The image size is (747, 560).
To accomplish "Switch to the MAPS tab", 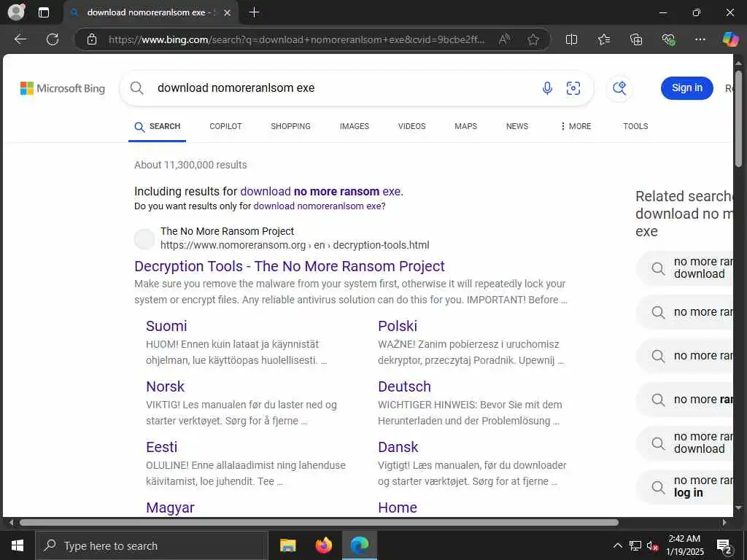I will pyautogui.click(x=466, y=126).
